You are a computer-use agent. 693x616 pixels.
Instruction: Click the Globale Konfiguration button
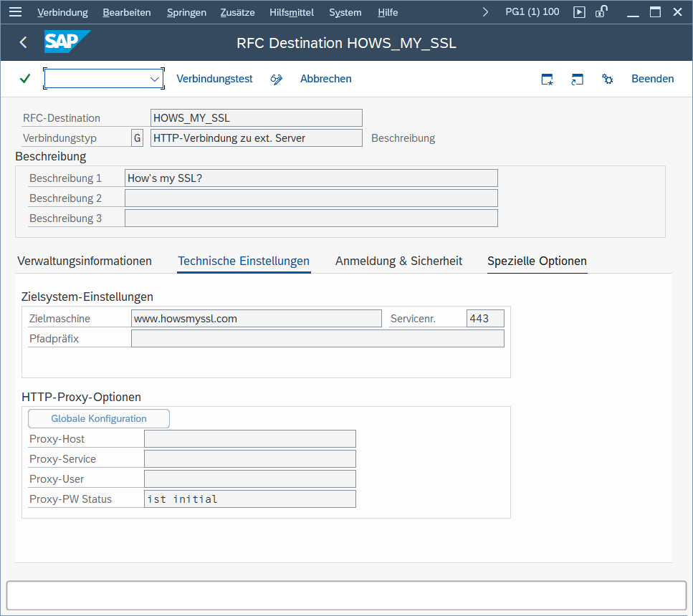click(x=99, y=418)
